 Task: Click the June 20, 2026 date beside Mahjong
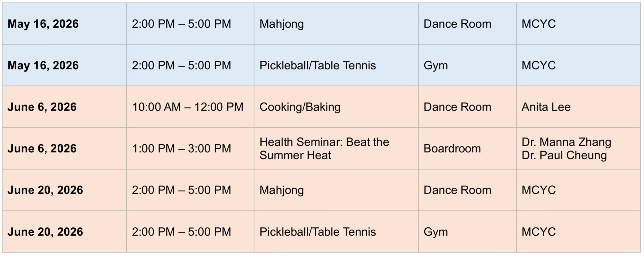point(45,190)
